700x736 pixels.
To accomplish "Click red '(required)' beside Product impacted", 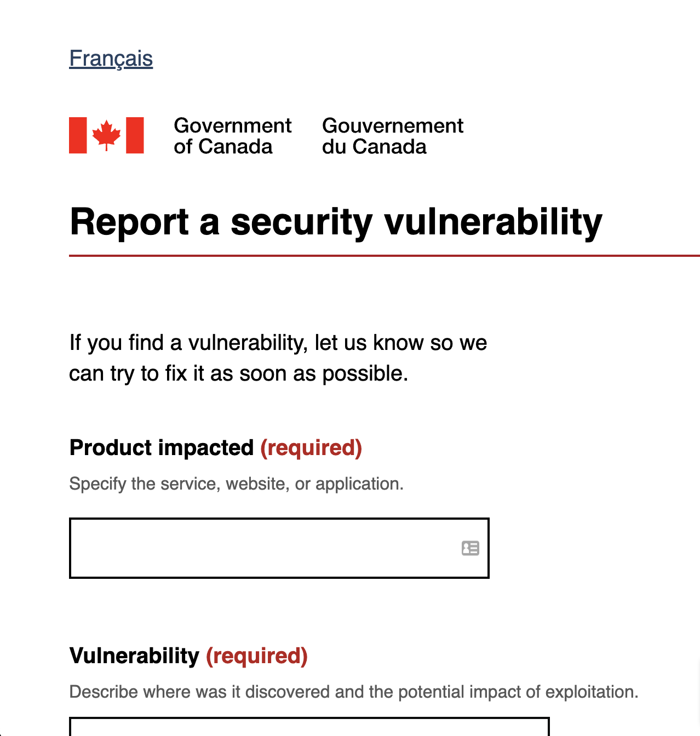I will pyautogui.click(x=311, y=448).
